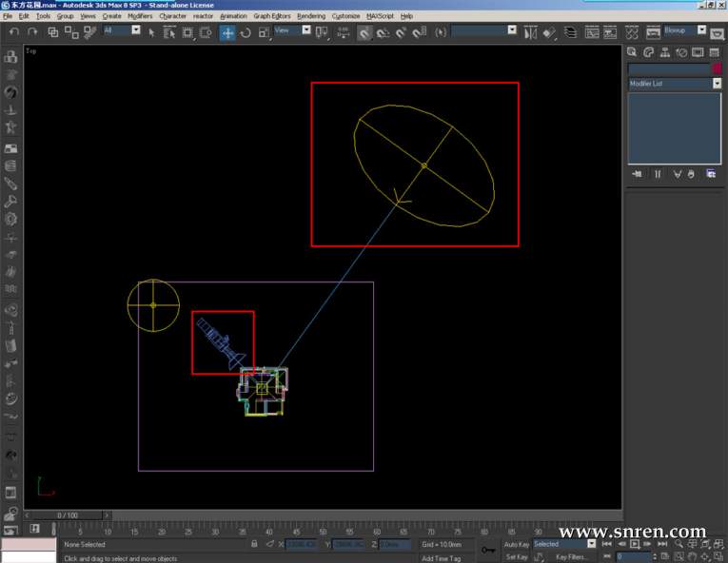Toggle Angle Snap on toolbar
Screen dimensions: 728x563
[x=384, y=32]
